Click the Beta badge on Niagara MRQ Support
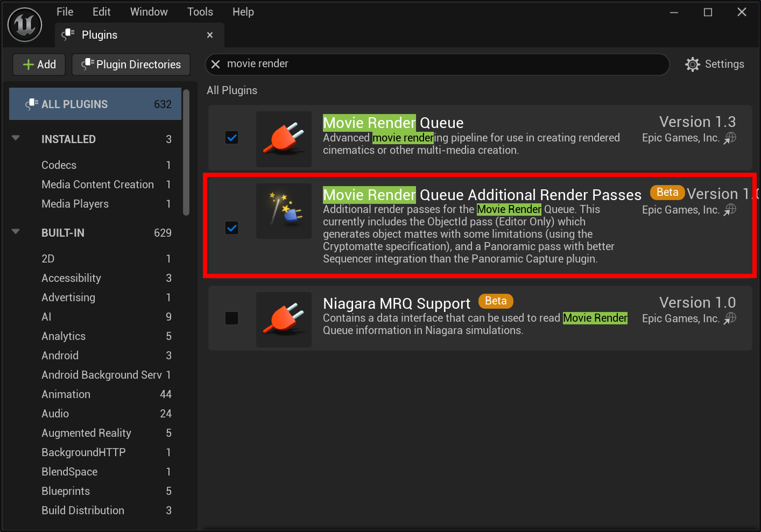The height and width of the screenshot is (532, 761). point(496,301)
